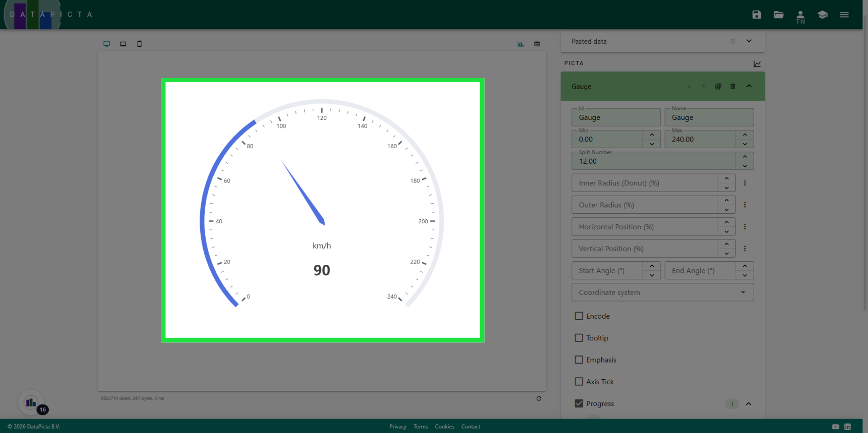Open the hamburger menu
The width and height of the screenshot is (868, 433).
(844, 14)
